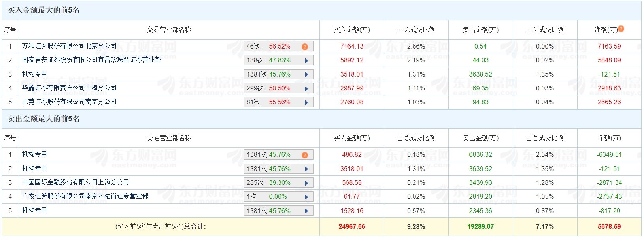The width and height of the screenshot is (644, 237).
Task: Select net amount 2918.63
Action: (609, 88)
